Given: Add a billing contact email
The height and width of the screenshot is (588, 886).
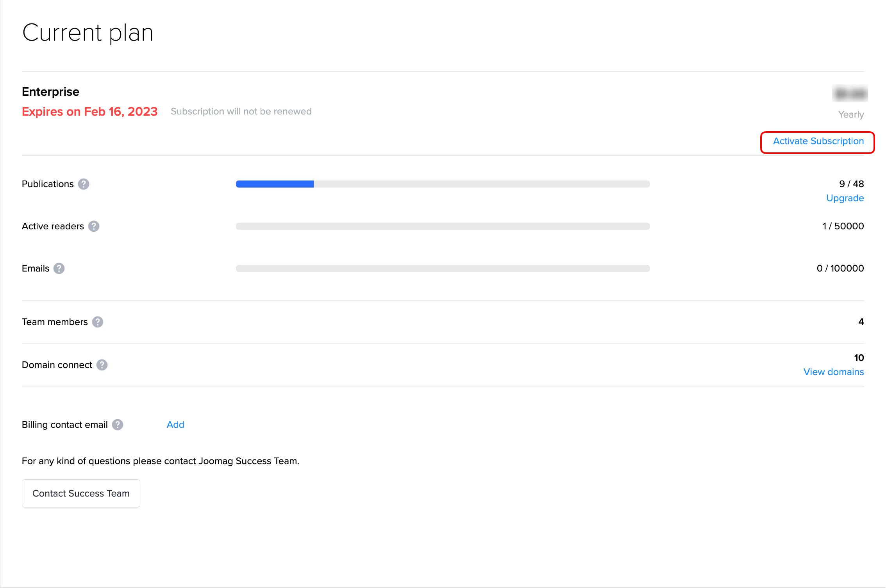Looking at the screenshot, I should click(x=175, y=425).
